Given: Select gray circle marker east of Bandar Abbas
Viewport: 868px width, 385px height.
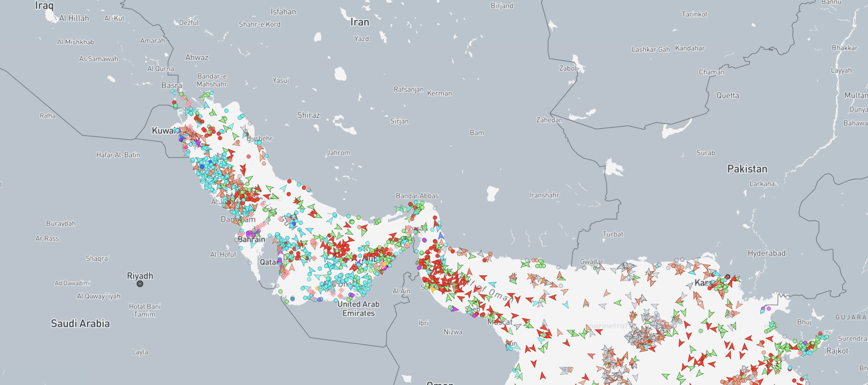Looking at the screenshot, I should click(x=435, y=208).
